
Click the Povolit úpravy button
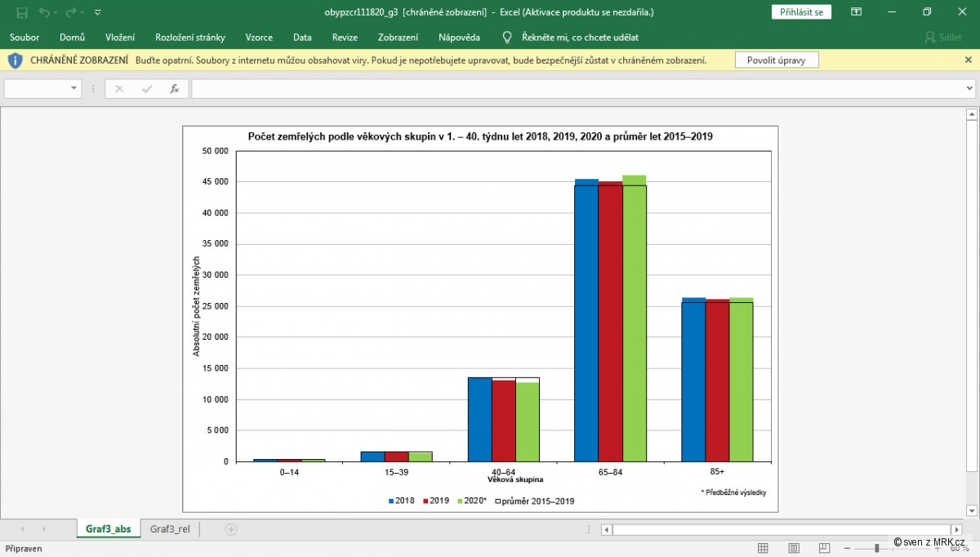coord(777,60)
